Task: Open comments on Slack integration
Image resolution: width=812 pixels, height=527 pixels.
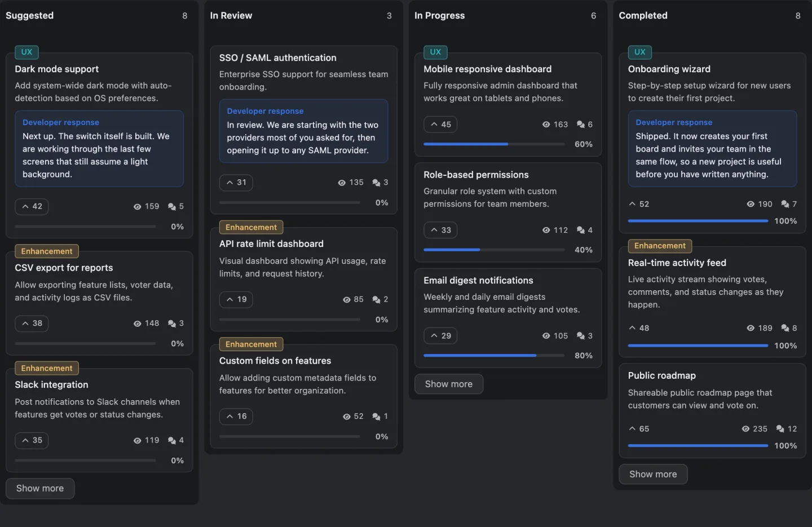Action: tap(172, 441)
